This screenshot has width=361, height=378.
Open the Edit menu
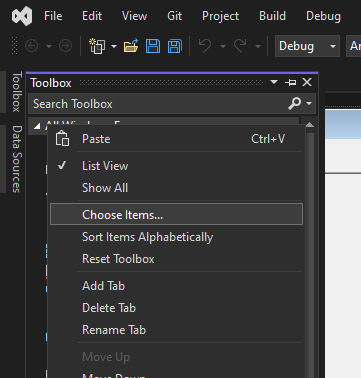[92, 16]
